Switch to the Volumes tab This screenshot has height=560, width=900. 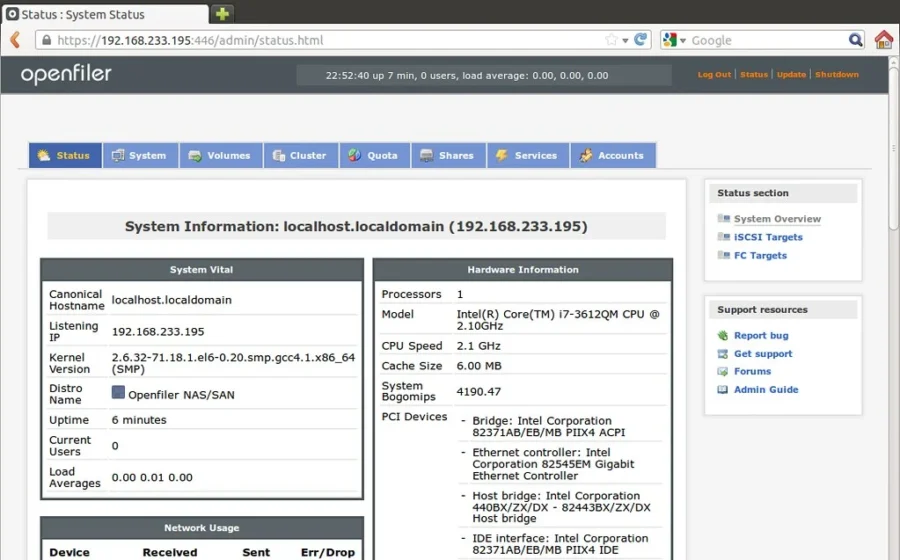221,155
